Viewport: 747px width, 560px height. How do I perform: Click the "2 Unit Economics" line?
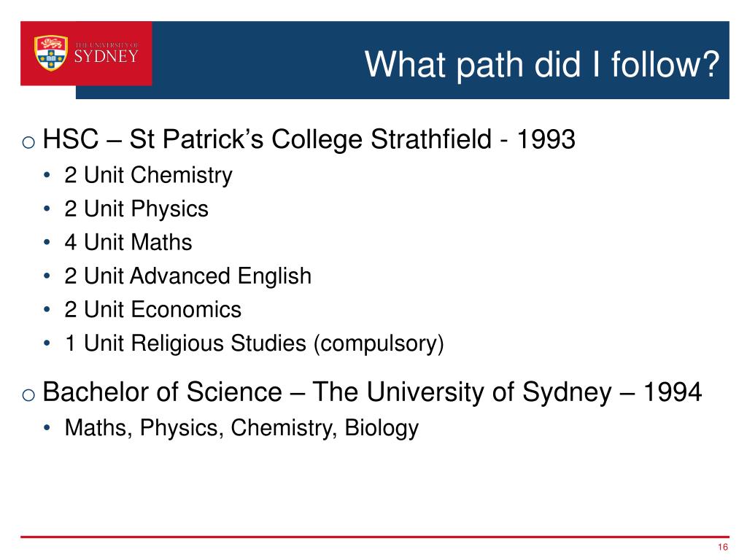coord(152,310)
